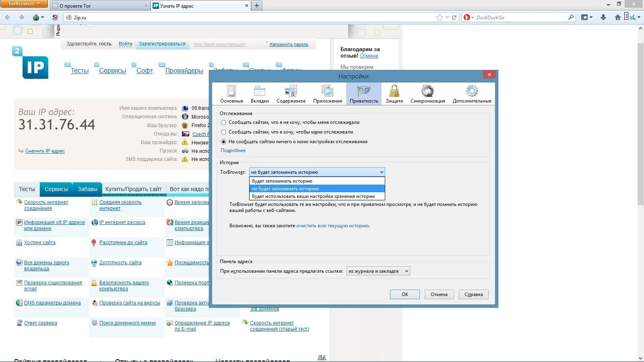Open the Приложения settings pane
Screen dimensions: 644x362
328,94
